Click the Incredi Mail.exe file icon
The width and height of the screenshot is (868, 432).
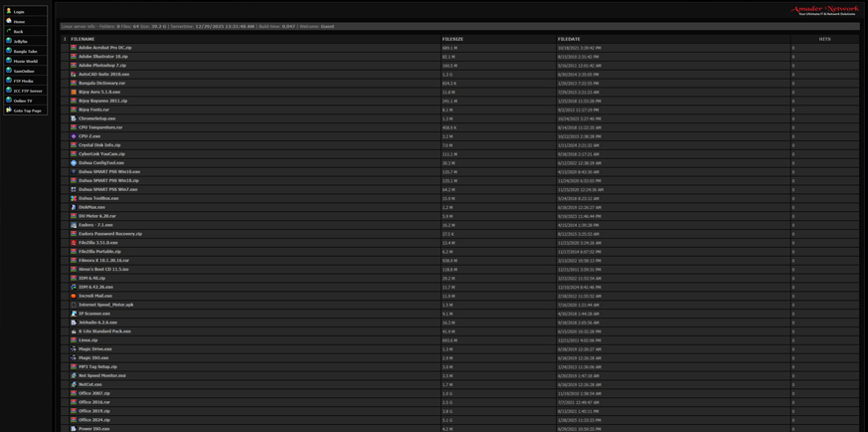(74, 296)
